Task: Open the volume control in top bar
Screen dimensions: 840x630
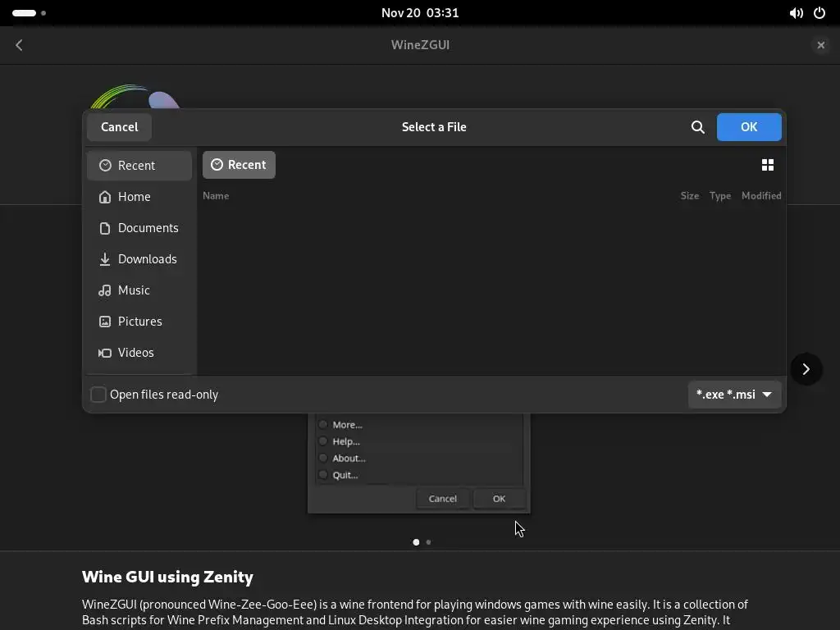Action: pos(796,13)
